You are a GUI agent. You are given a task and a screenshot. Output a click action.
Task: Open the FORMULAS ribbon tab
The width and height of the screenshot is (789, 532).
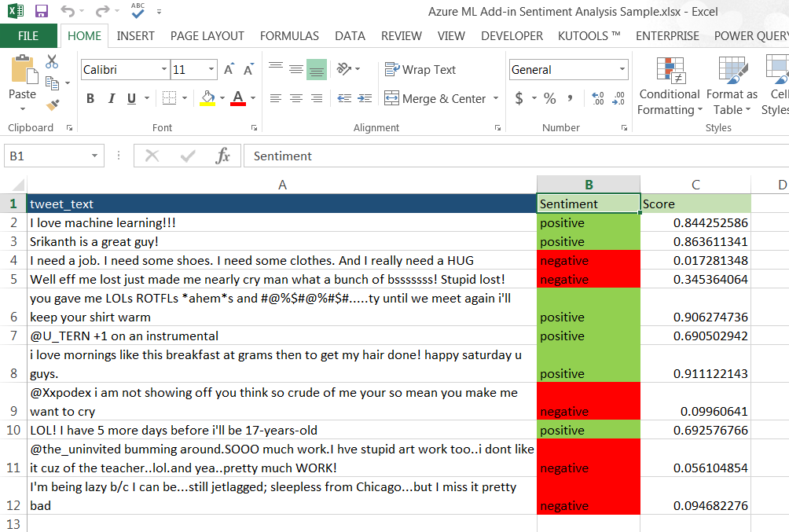pyautogui.click(x=289, y=35)
